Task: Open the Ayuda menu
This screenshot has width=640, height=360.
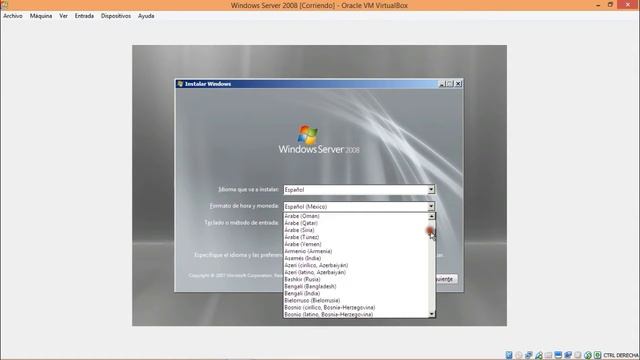Action: click(x=146, y=16)
